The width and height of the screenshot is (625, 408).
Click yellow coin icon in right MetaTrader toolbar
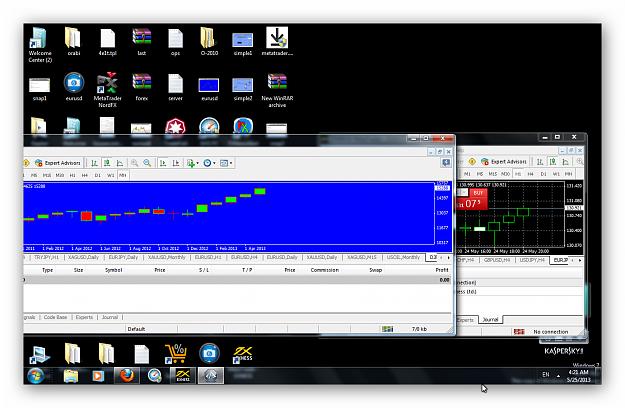click(x=472, y=162)
